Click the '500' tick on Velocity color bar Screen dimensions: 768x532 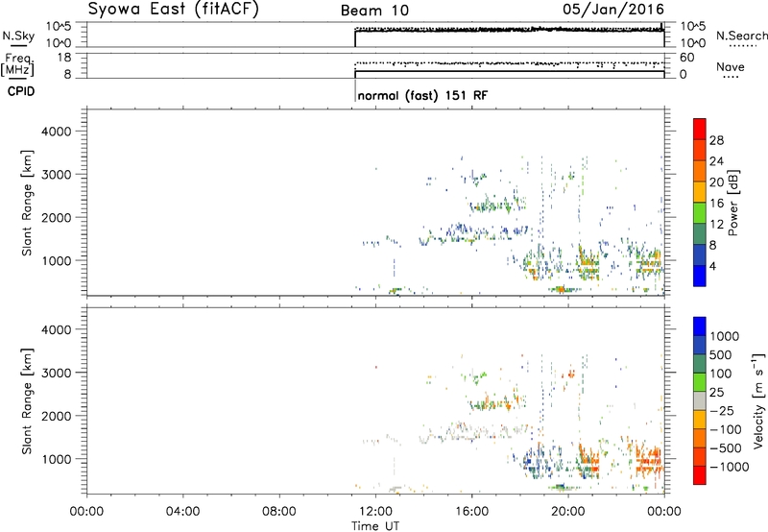(x=721, y=355)
